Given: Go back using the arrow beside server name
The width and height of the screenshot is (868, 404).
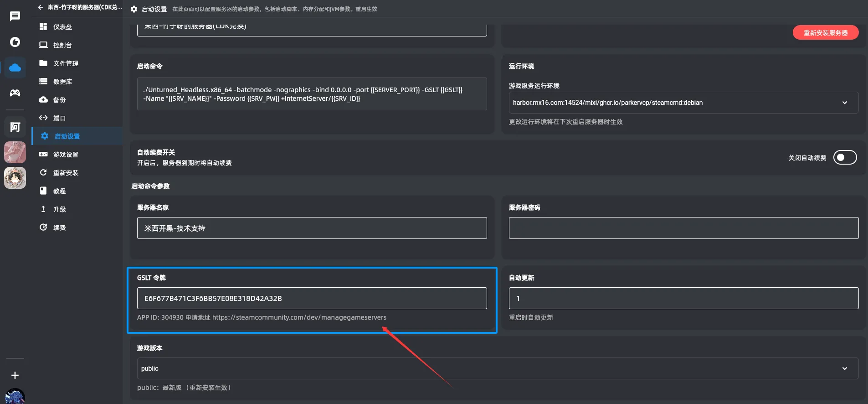Looking at the screenshot, I should pos(41,7).
